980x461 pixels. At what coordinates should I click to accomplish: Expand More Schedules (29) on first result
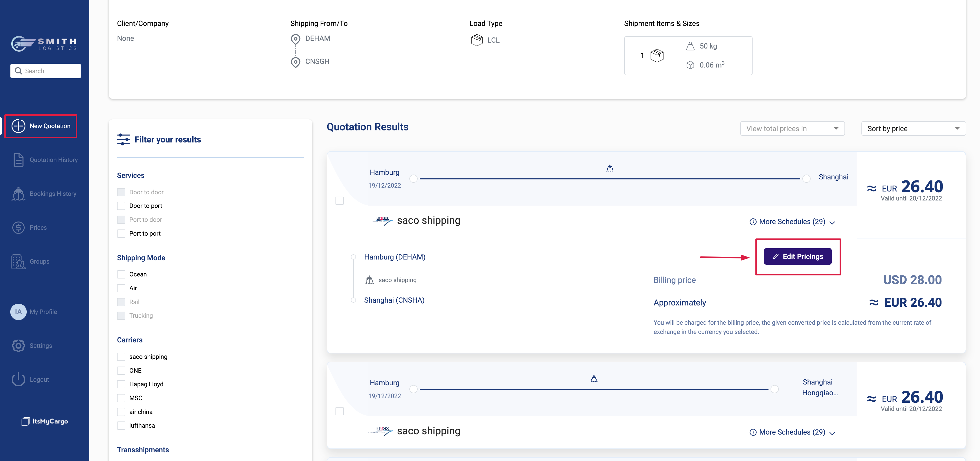tap(792, 222)
